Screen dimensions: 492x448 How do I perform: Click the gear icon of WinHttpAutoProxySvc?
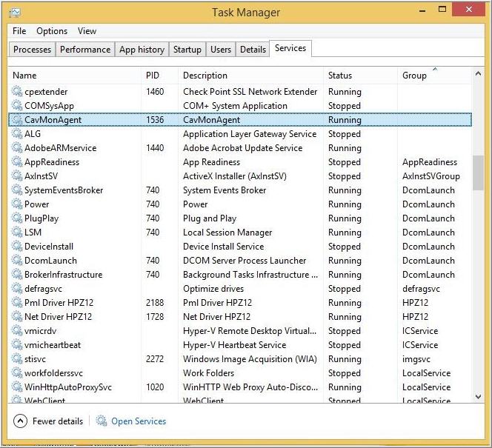coord(17,387)
